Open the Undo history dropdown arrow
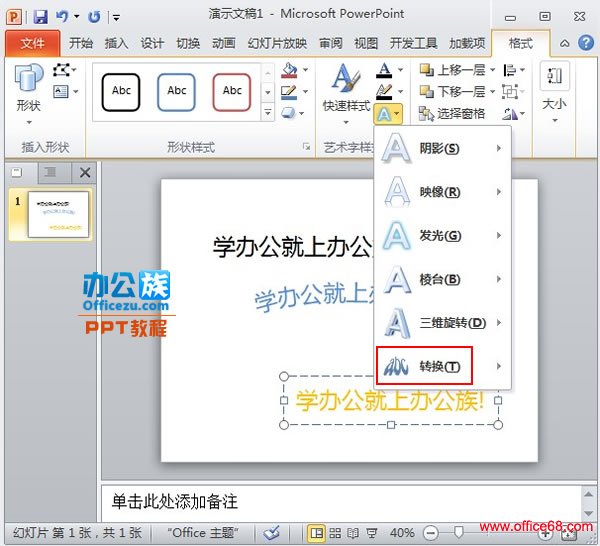 pos(77,16)
